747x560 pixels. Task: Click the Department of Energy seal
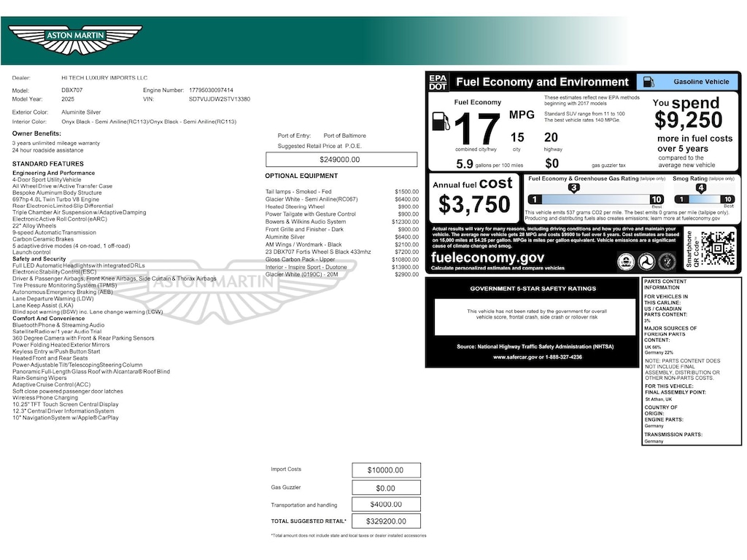(667, 261)
